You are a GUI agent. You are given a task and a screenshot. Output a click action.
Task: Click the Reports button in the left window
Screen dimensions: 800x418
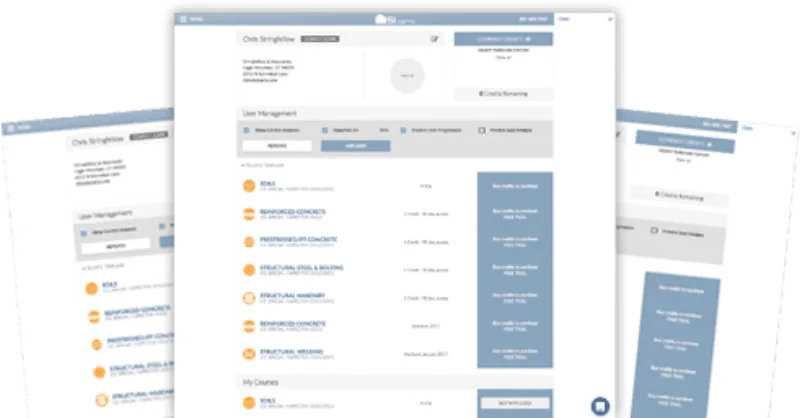116,245
